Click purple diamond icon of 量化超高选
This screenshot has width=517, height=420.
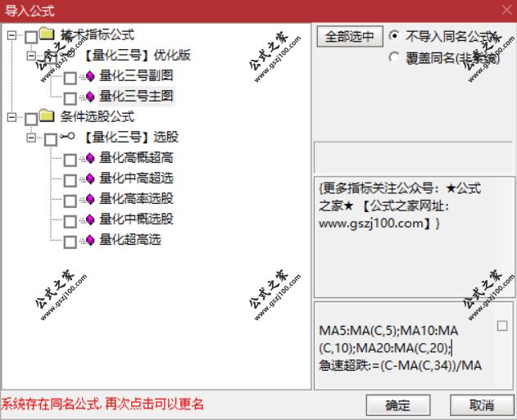[x=90, y=240]
